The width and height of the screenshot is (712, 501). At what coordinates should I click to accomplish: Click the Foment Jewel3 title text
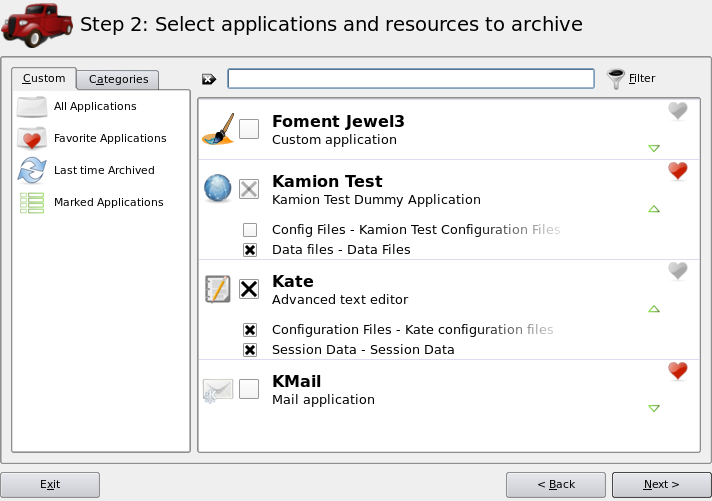338,121
